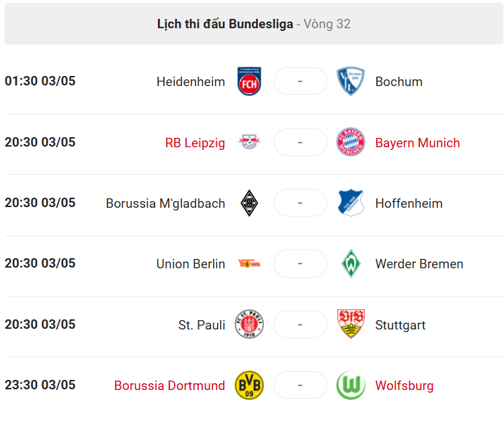Click the Union Berlin logo

249,264
